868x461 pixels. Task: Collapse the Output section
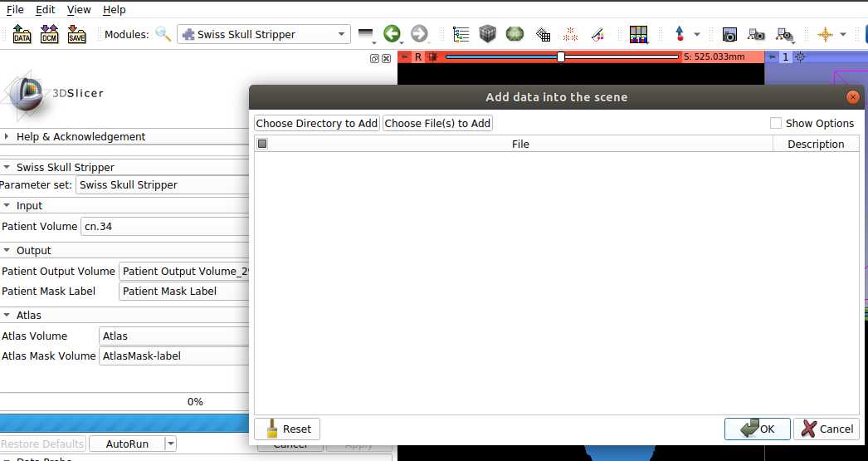pos(6,251)
